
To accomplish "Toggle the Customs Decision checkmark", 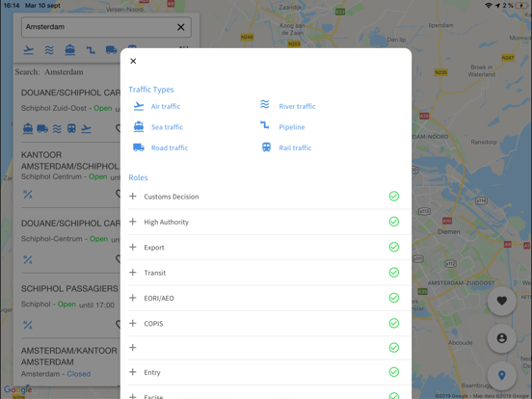I will pos(394,196).
